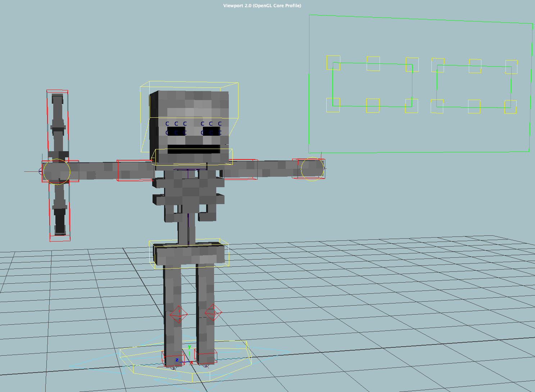Image resolution: width=535 pixels, height=392 pixels.
Task: Click the green y axis label at the origin
Action: 189,347
